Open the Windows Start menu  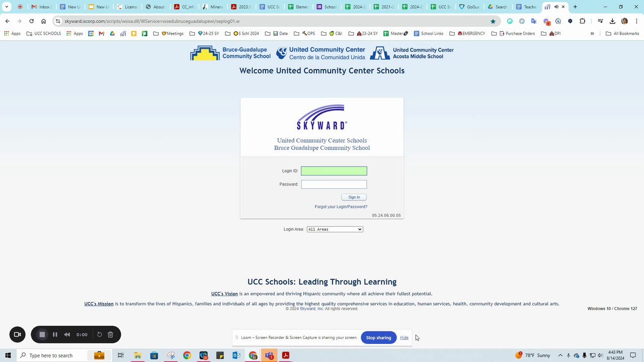coord(8,355)
